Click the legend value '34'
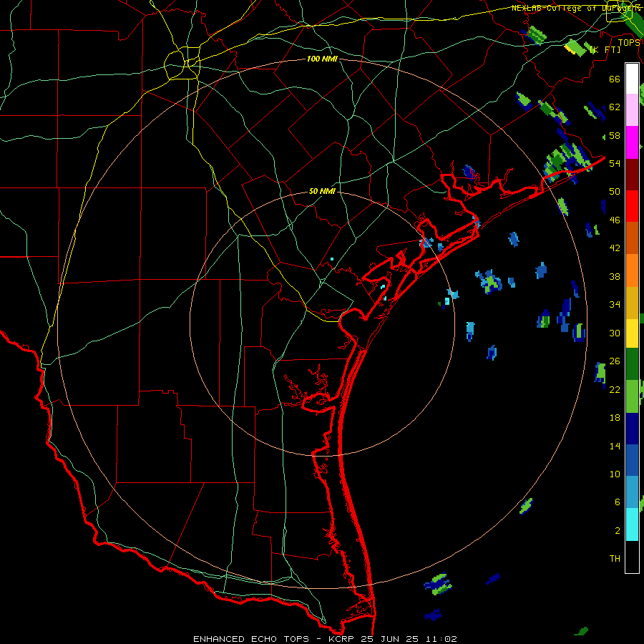 [x=615, y=305]
